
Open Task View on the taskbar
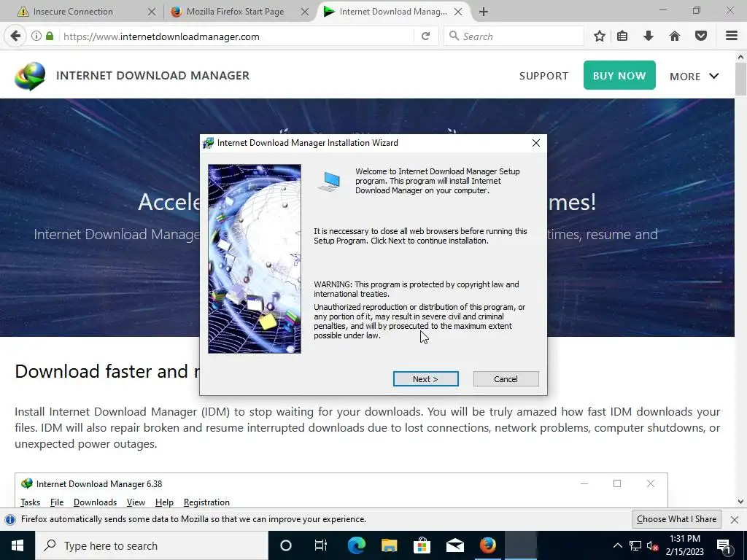321,545
